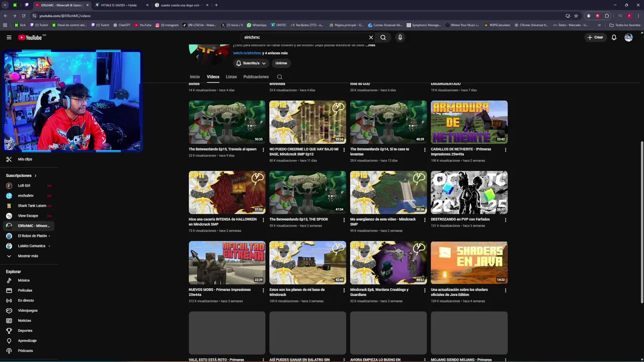
Task: Open the notifications bell in the header
Action: pyautogui.click(x=614, y=37)
